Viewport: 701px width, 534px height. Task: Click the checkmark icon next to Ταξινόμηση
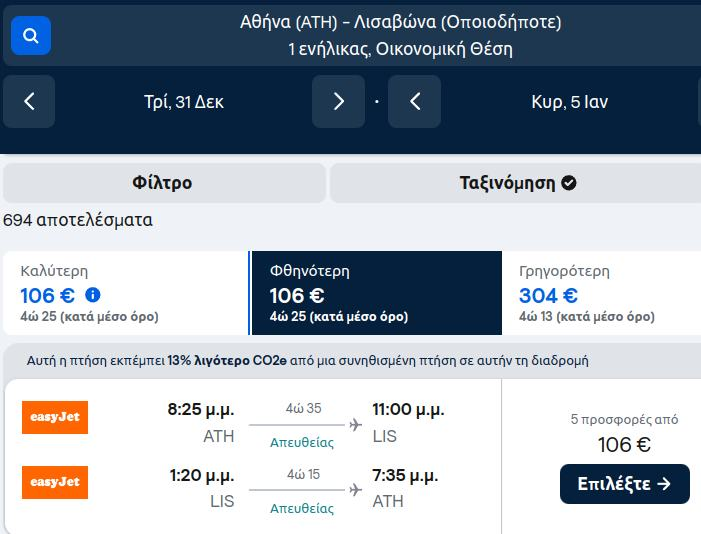569,183
